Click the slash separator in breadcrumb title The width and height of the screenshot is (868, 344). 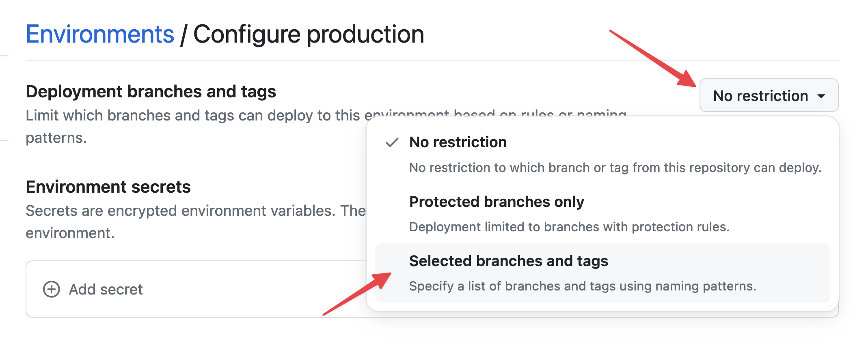184,35
